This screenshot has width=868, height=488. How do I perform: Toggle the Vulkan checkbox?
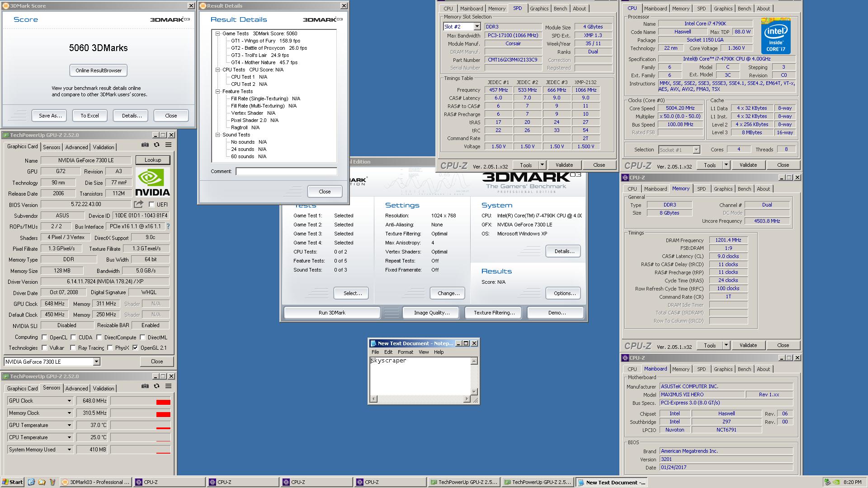pos(44,347)
